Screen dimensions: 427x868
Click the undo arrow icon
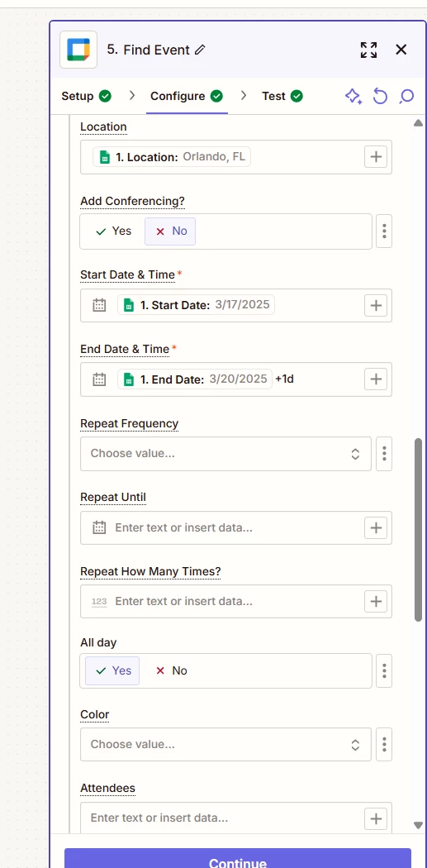coord(380,97)
